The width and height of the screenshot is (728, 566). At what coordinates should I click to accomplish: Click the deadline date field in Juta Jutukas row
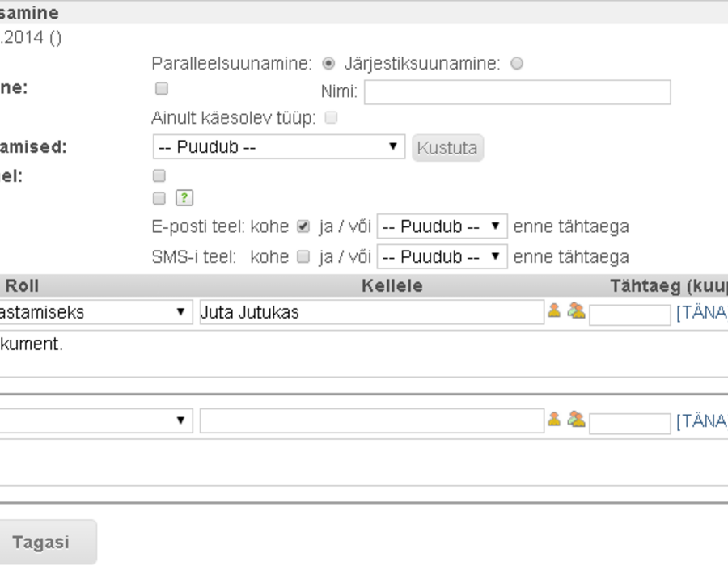[630, 315]
